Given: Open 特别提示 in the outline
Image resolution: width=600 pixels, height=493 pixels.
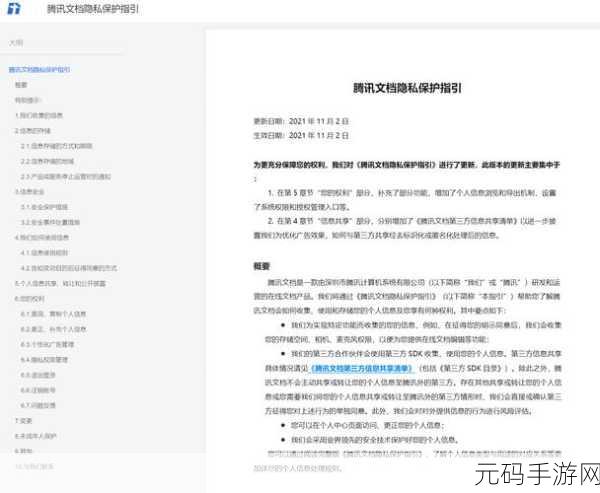Looking at the screenshot, I should pyautogui.click(x=28, y=100).
